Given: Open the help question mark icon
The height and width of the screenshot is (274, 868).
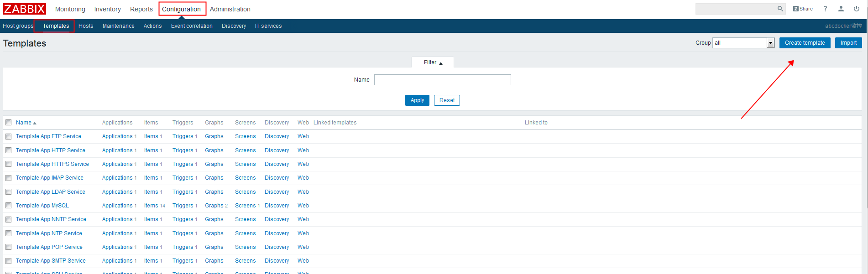Looking at the screenshot, I should click(x=825, y=9).
